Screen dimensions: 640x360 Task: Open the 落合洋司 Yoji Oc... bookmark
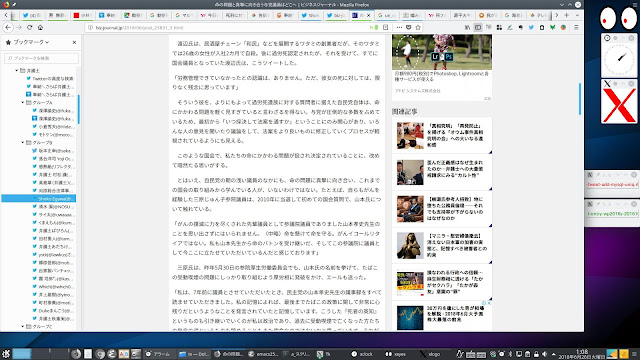tap(53, 158)
